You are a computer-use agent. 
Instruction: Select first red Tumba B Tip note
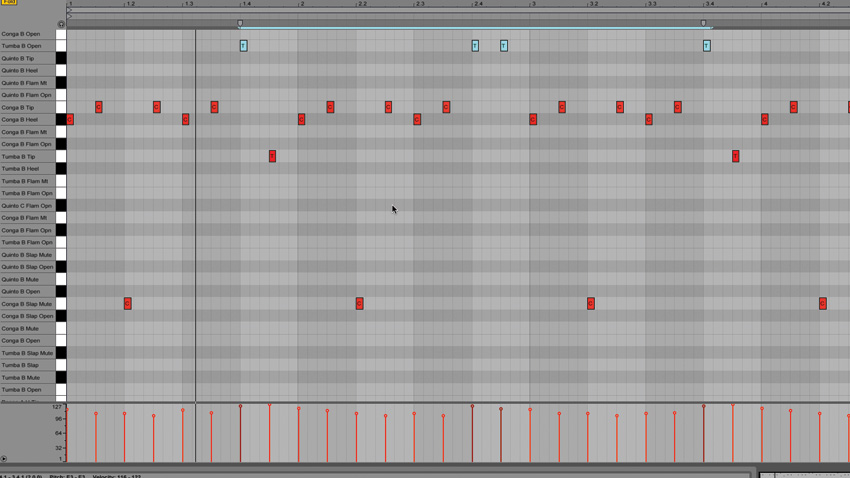pyautogui.click(x=272, y=157)
